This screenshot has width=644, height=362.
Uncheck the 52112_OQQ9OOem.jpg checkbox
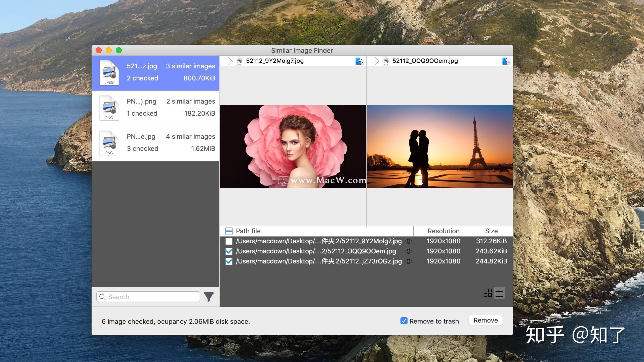[x=229, y=251]
